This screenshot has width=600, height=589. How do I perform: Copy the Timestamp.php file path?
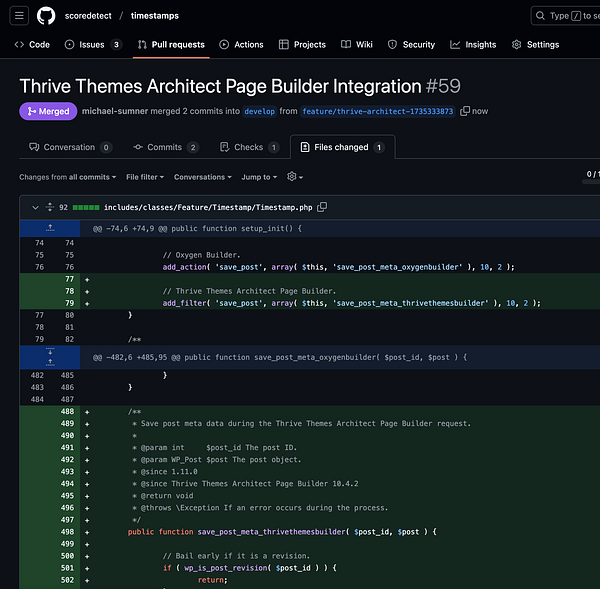coord(322,207)
